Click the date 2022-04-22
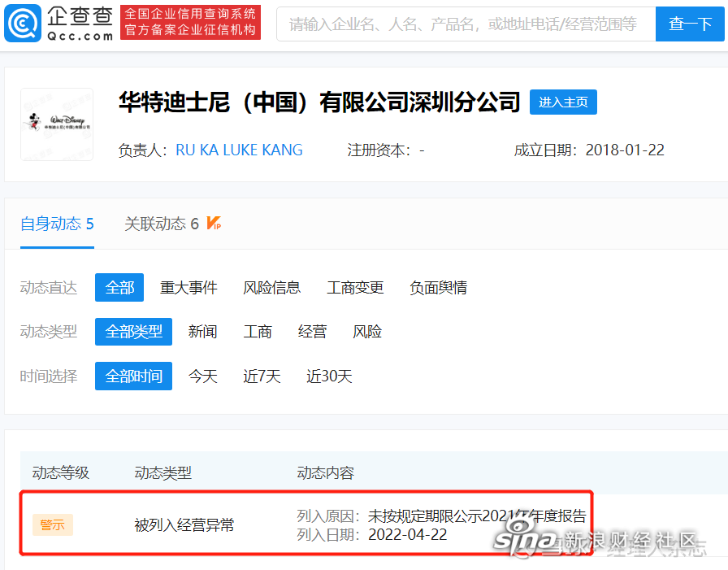The image size is (728, 570). 408,535
